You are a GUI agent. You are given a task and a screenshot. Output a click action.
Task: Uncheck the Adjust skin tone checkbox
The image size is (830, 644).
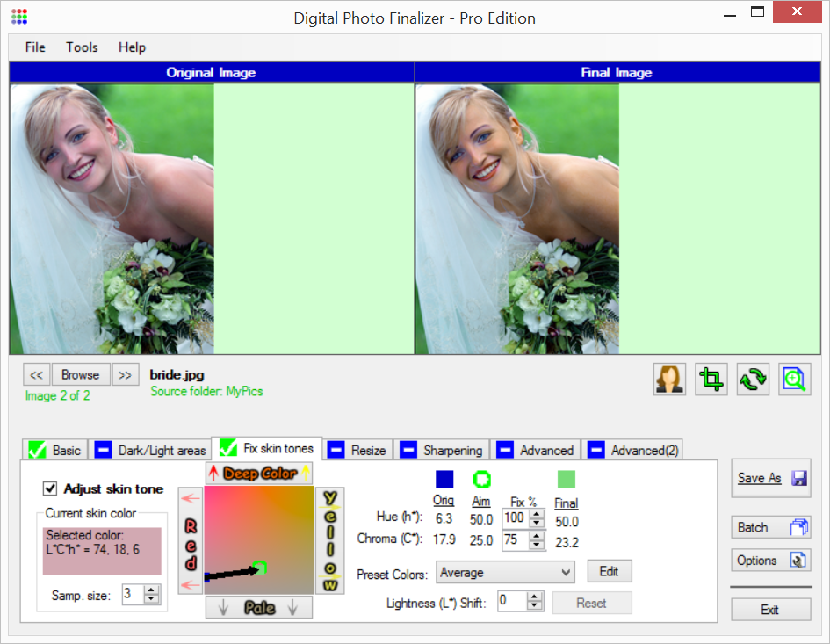(50, 488)
